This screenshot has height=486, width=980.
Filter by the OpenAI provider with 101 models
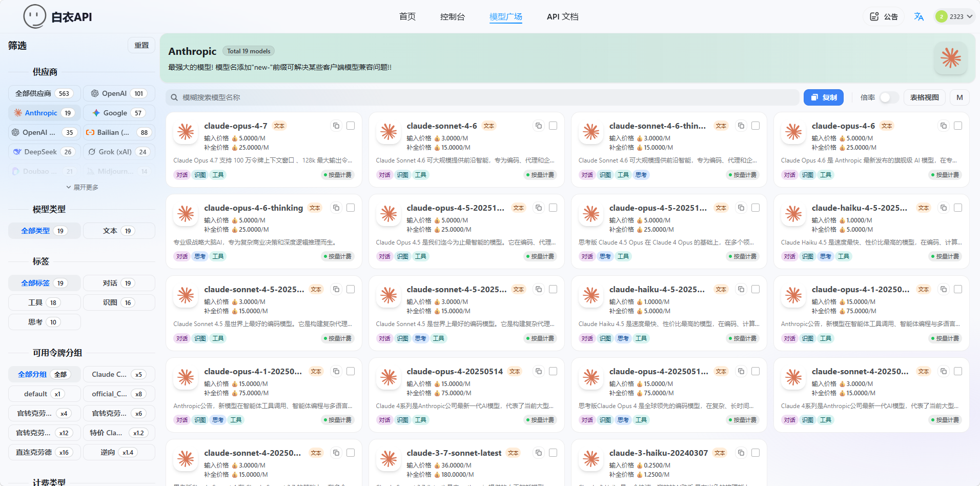119,93
